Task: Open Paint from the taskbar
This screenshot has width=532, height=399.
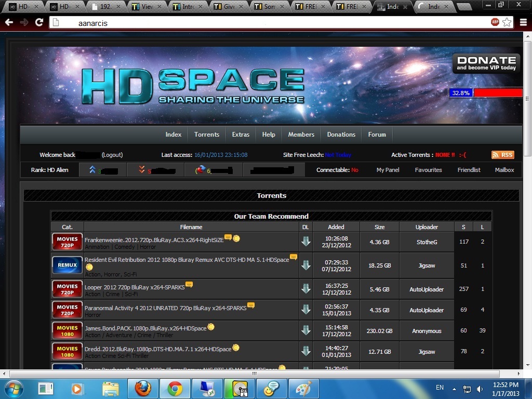Action: pyautogui.click(x=303, y=389)
